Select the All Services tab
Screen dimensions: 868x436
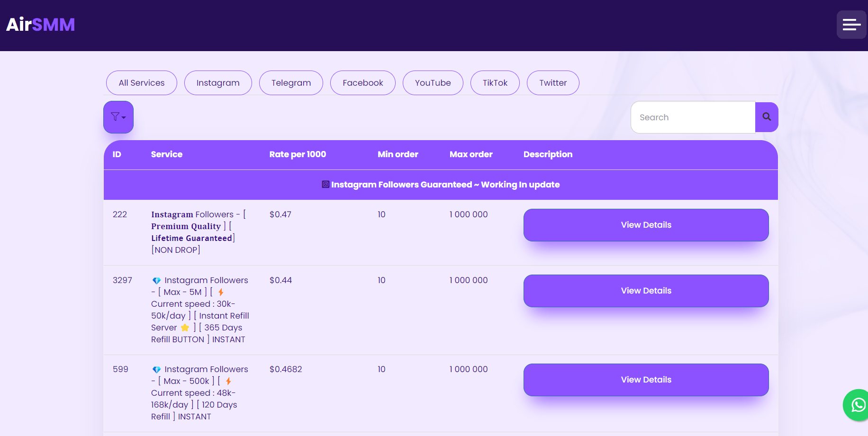click(x=142, y=83)
